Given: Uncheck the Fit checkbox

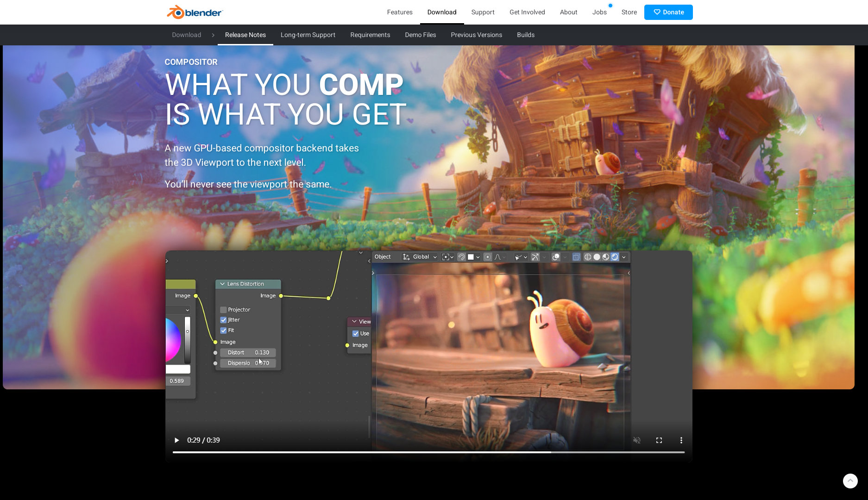Looking at the screenshot, I should [x=223, y=331].
